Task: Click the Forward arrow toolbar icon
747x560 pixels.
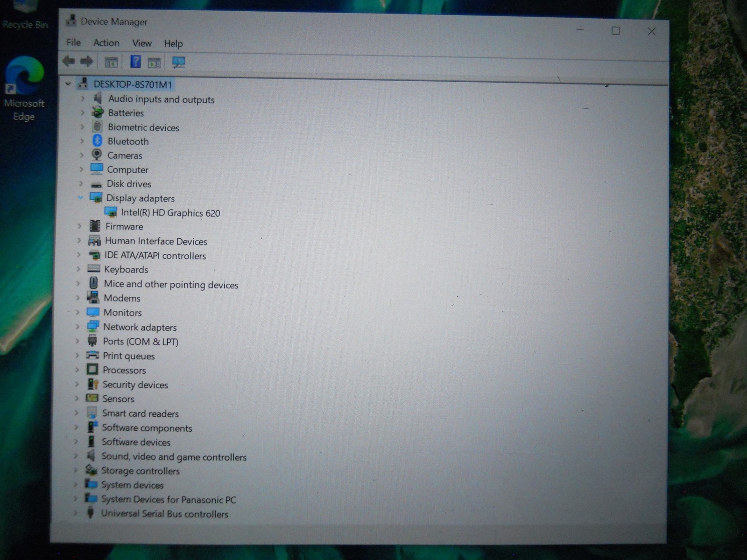Action: click(86, 61)
